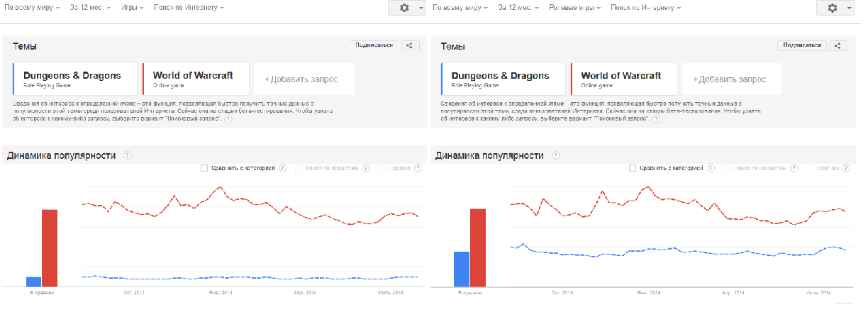Open the left По всему миру region menu
This screenshot has height=312, width=868.
32,7
